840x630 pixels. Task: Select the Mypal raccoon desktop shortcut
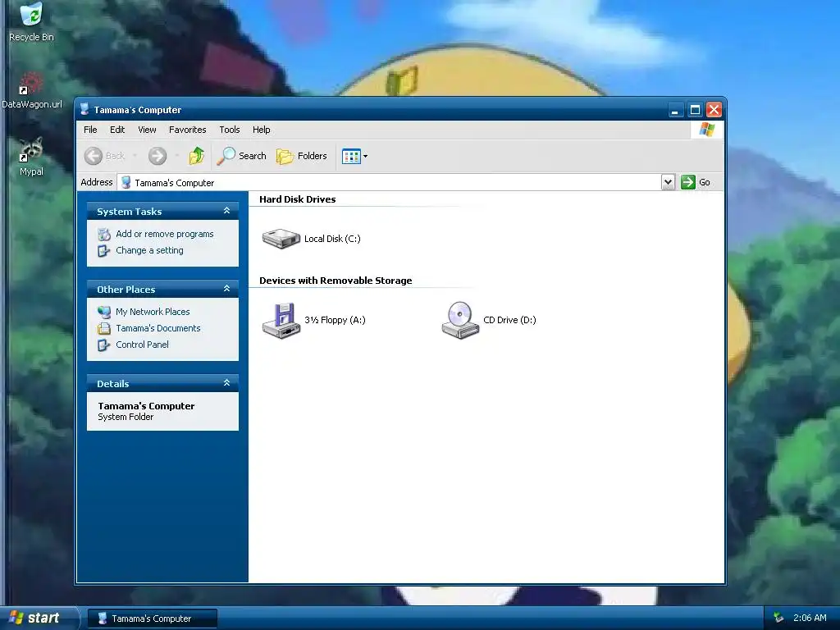click(x=31, y=157)
